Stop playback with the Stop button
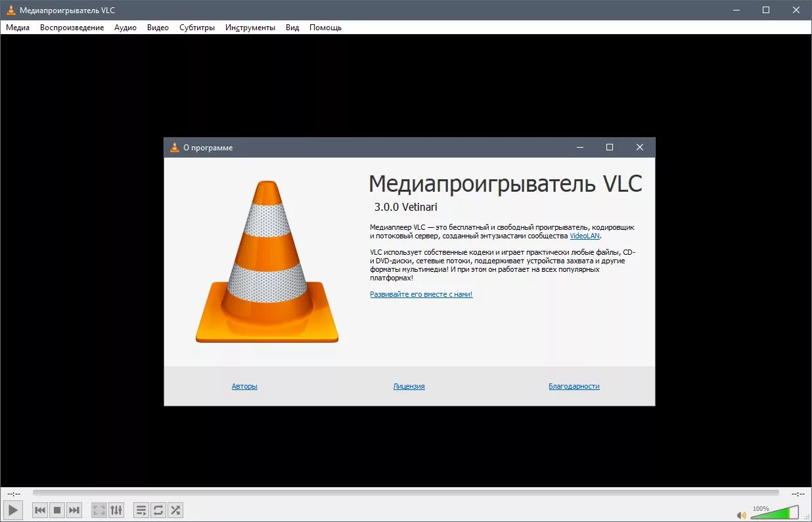 click(57, 510)
